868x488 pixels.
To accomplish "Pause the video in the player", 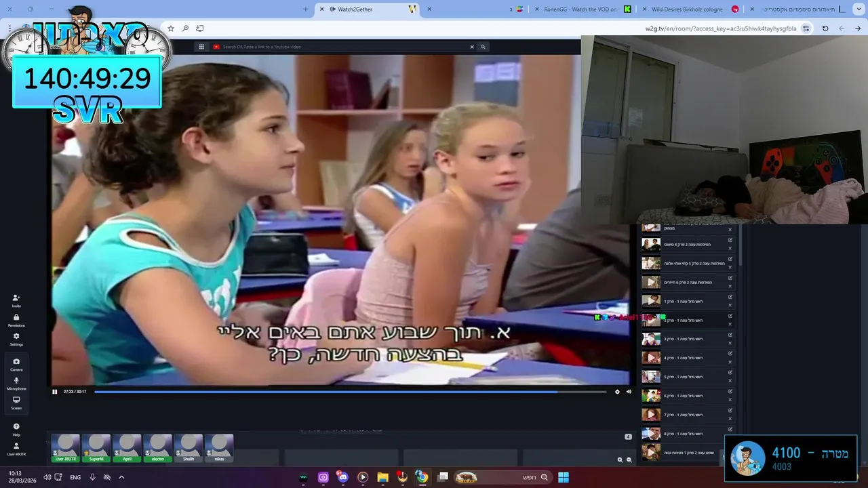I will (x=55, y=392).
